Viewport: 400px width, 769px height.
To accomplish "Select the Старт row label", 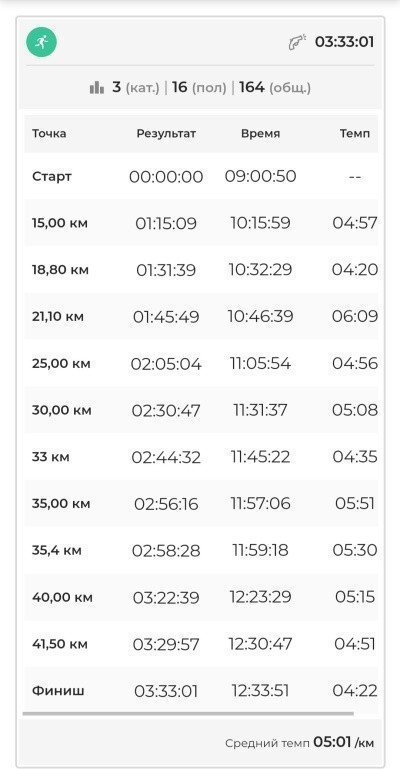I will click(x=51, y=176).
